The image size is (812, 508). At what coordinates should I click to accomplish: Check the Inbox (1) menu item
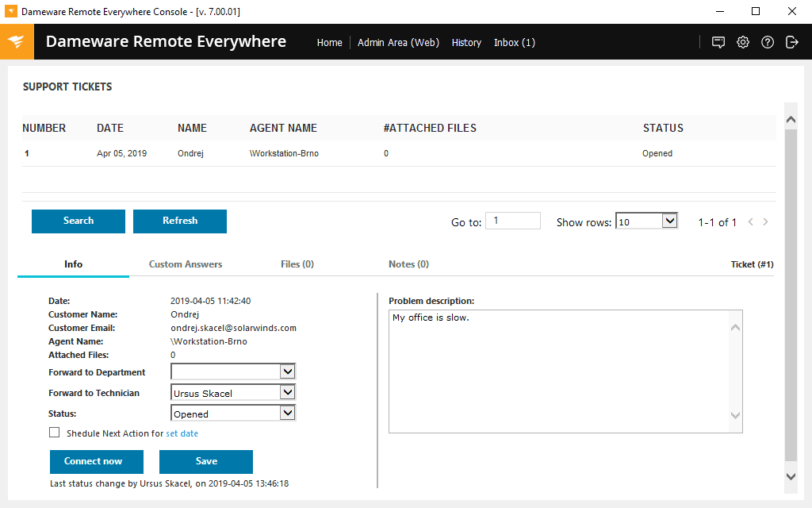(514, 43)
